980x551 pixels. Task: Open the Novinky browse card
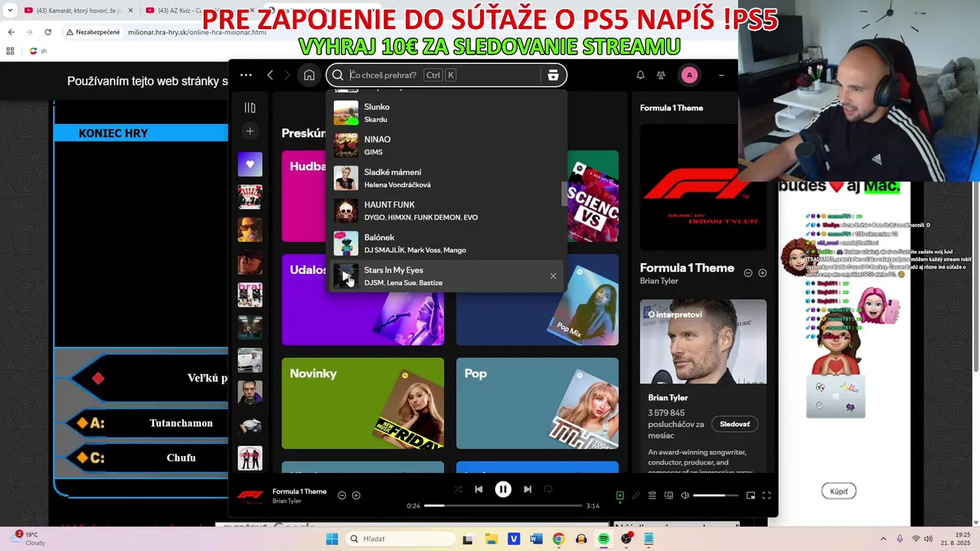(x=363, y=403)
